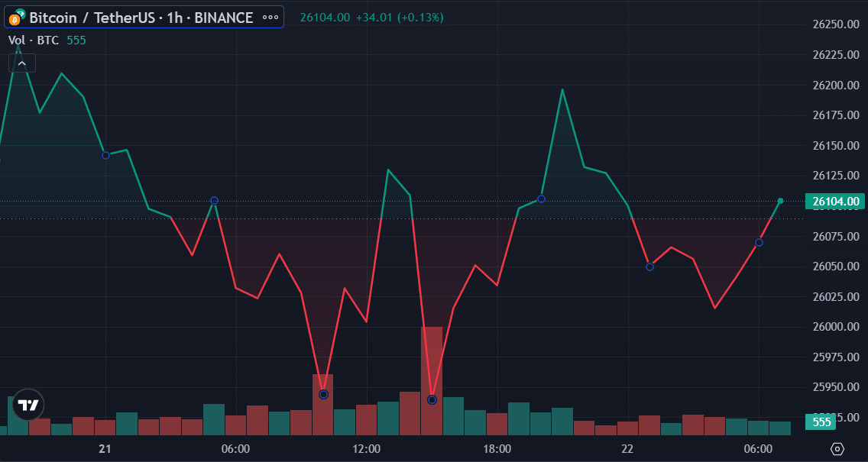Screen dimensions: 868x462
Task: Click the green end dot of the price line
Action: click(x=781, y=201)
